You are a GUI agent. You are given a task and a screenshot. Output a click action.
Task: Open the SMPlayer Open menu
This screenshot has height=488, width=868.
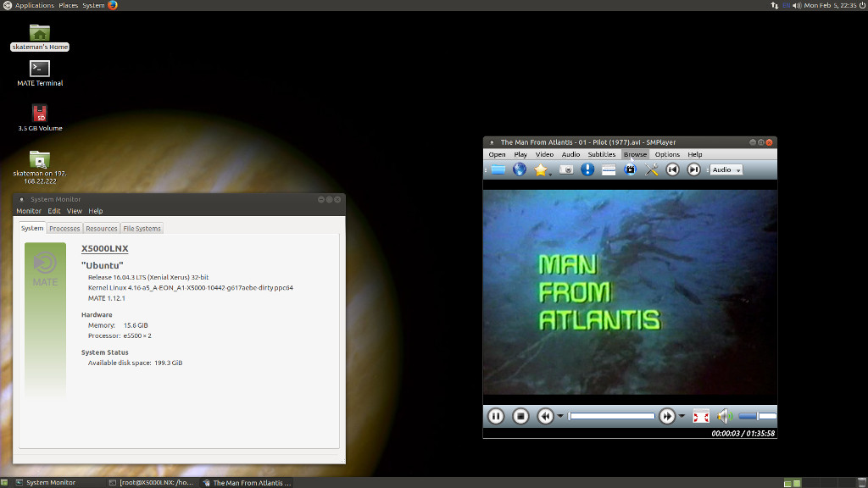tap(497, 154)
